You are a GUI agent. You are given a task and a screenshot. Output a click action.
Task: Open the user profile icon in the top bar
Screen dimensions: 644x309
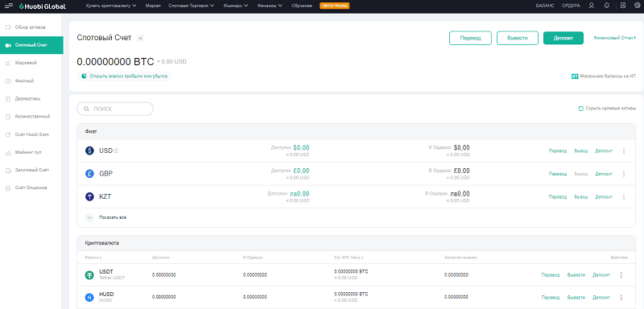592,6
